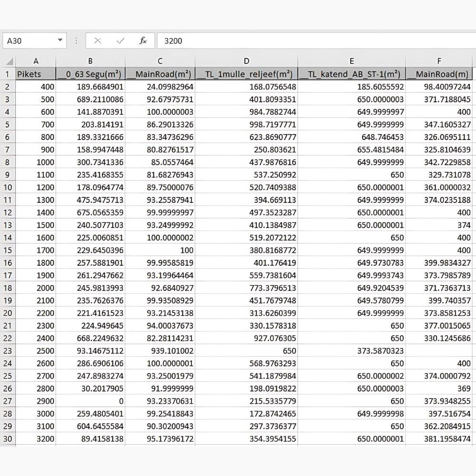This screenshot has height=476, width=476.
Task: Select the cell containing 939.101002
Action: [160, 351]
